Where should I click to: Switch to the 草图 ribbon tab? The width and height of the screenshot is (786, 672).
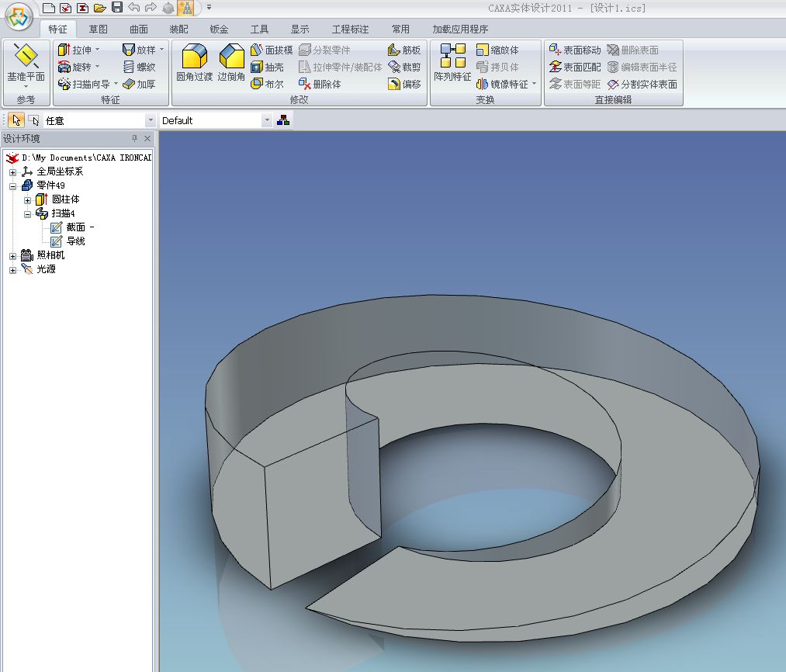[x=98, y=29]
